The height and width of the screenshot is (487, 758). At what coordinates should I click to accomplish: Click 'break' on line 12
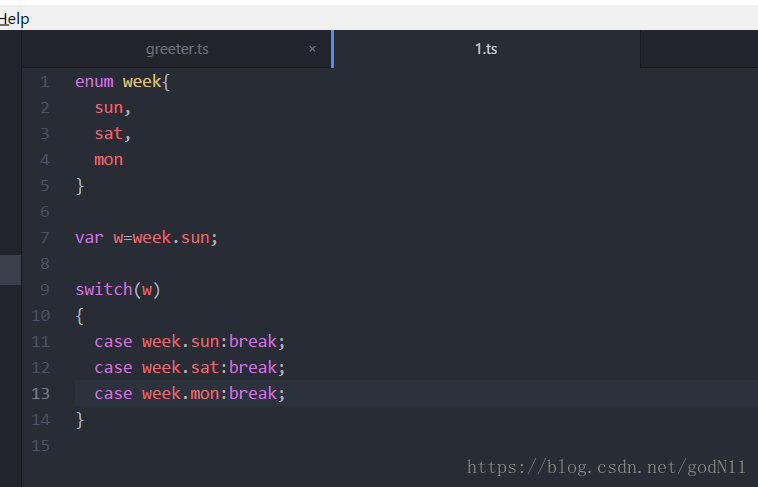[253, 368]
